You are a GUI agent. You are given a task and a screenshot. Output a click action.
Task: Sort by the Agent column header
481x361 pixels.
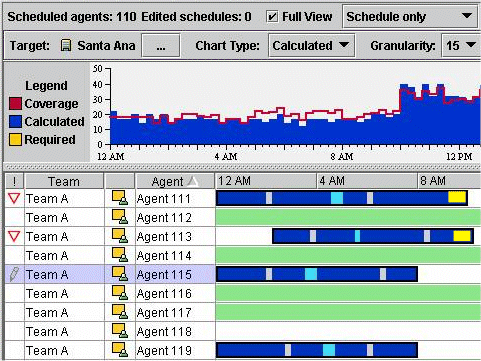point(175,181)
